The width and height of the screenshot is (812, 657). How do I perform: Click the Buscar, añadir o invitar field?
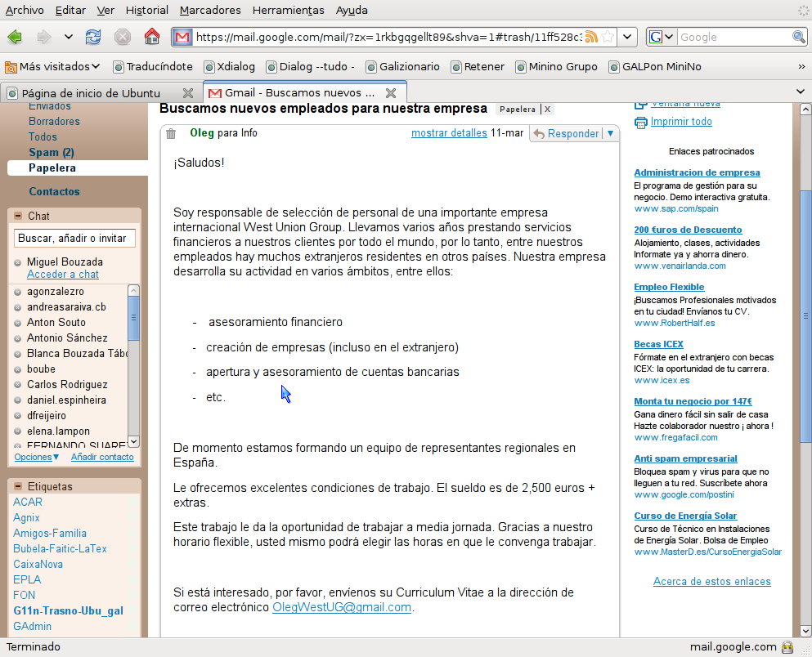pos(74,239)
